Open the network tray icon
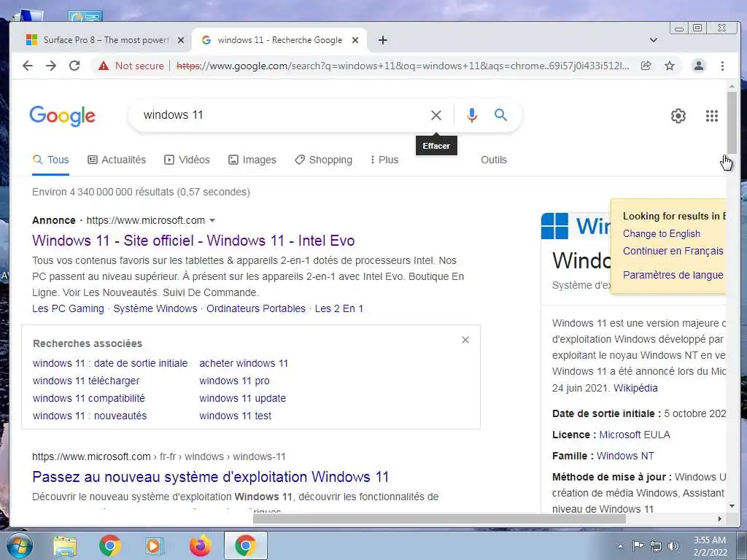The image size is (747, 560). pos(656,546)
